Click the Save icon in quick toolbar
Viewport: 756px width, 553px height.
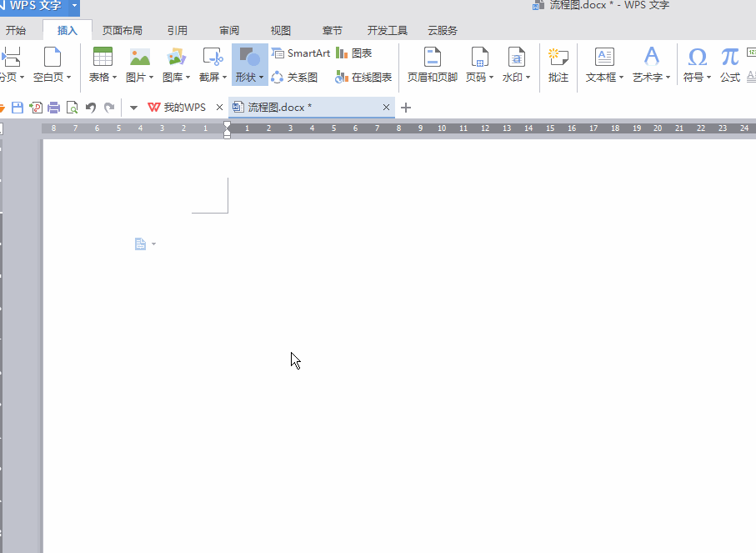(18, 107)
